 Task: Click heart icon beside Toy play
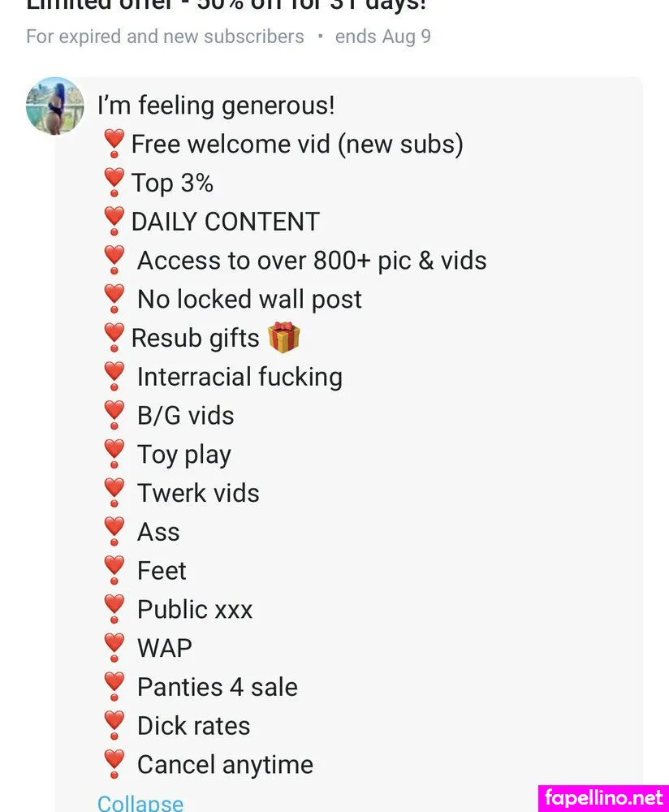(114, 454)
